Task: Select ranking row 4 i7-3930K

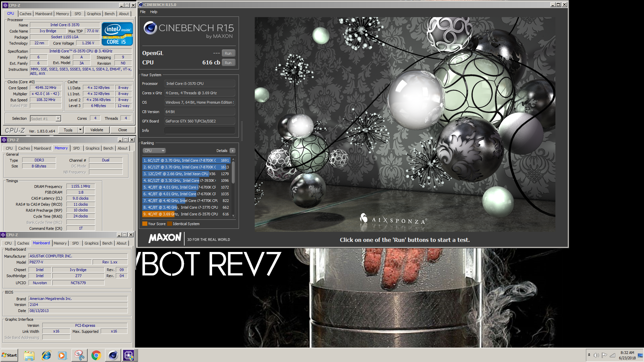Action: (x=186, y=180)
